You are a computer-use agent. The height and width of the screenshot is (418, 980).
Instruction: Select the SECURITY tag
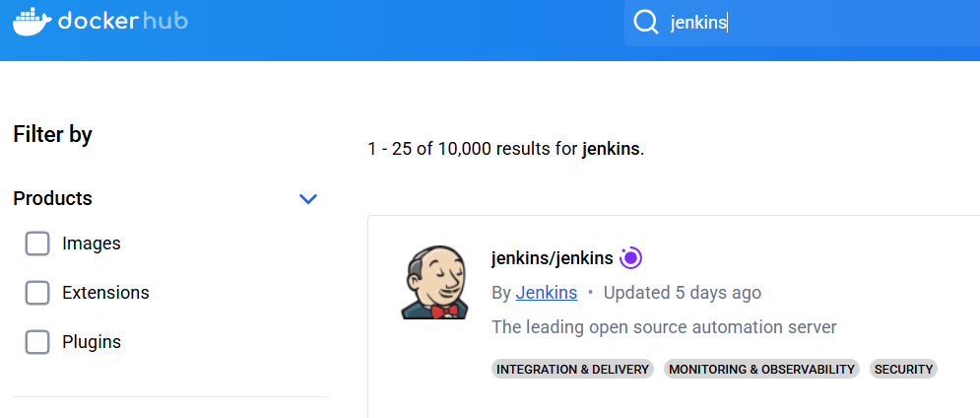(x=903, y=369)
